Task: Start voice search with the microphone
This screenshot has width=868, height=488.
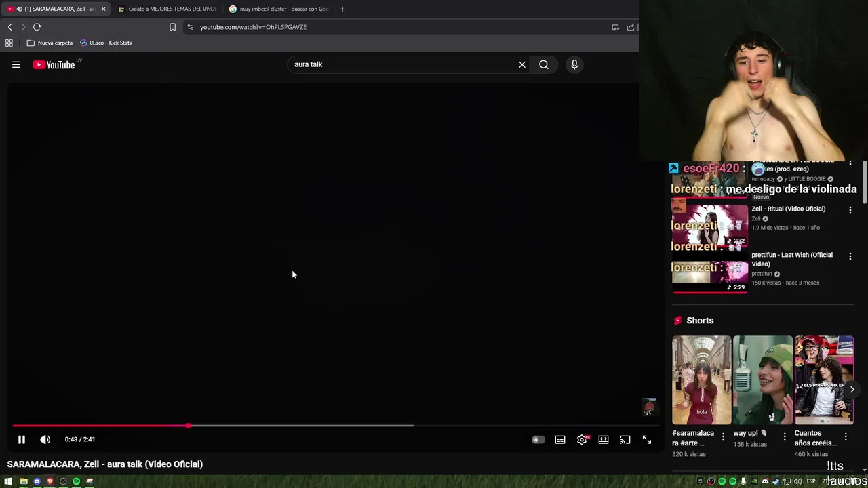Action: [574, 64]
